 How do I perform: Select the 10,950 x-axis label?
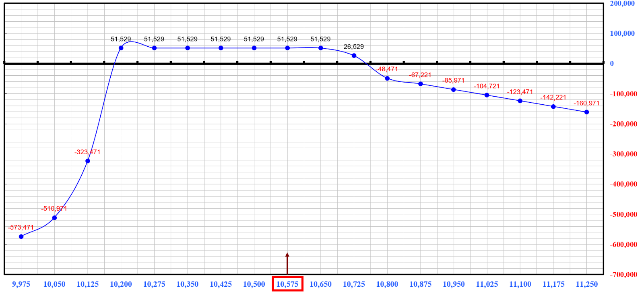454,284
